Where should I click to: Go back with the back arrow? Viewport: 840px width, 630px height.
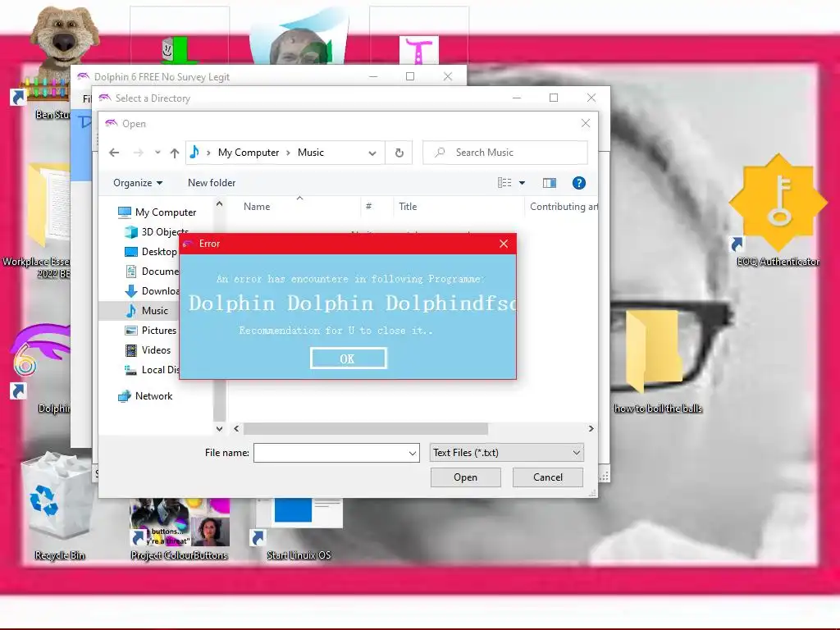114,153
